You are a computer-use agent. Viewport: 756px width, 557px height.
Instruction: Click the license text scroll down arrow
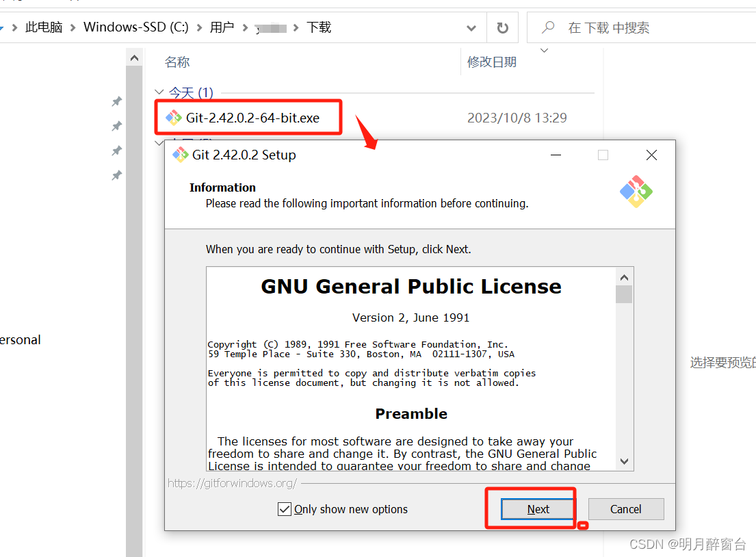(624, 461)
